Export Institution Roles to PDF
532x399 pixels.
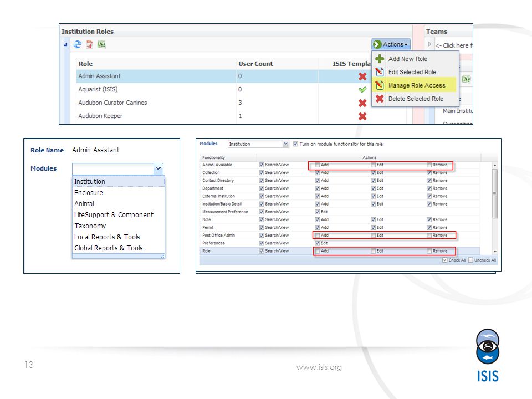pos(90,44)
